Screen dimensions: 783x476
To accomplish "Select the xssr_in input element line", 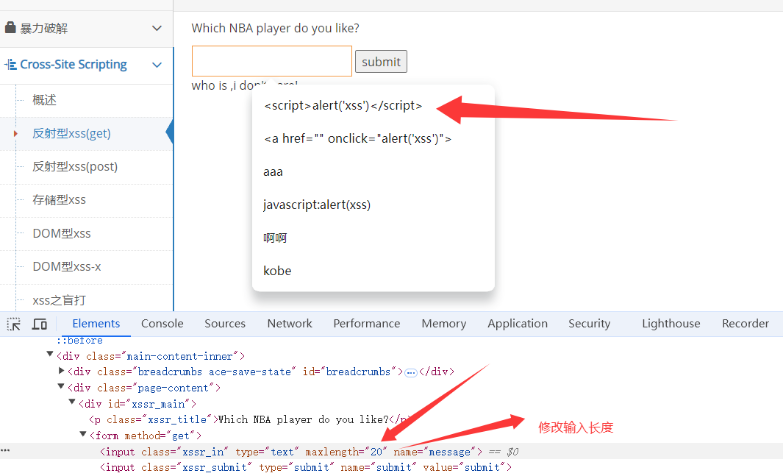I will pos(291,452).
